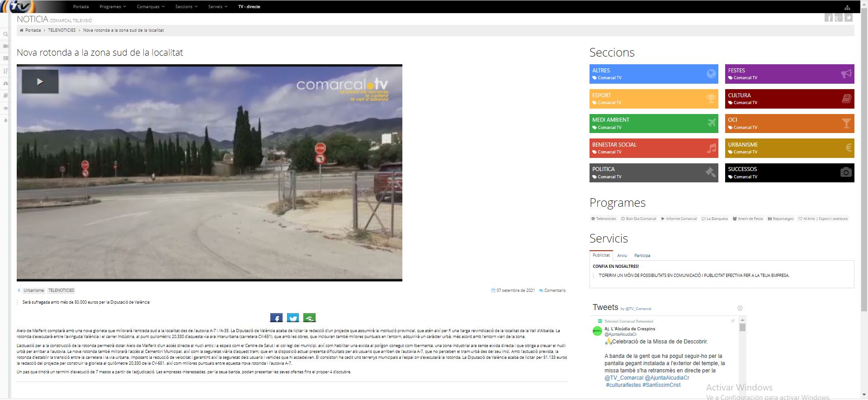This screenshot has height=400, width=868.
Task: Switch to the Arxiu tab
Action: click(x=622, y=256)
